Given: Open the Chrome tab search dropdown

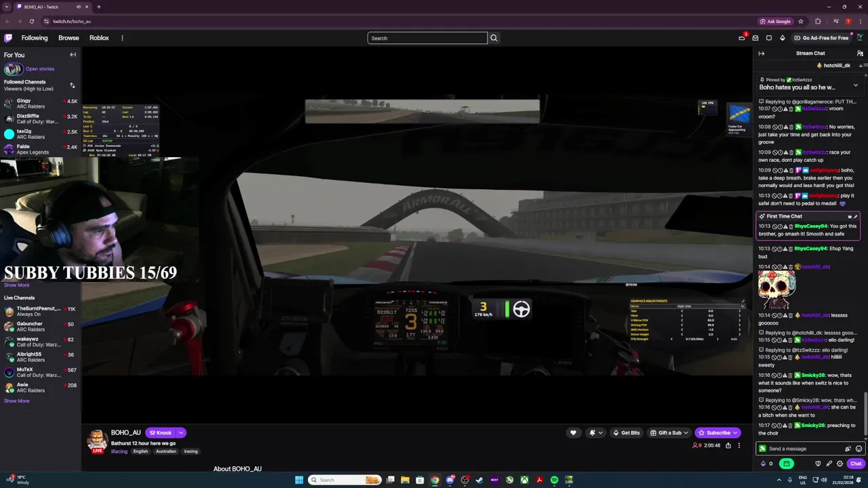Looking at the screenshot, I should 7,7.
